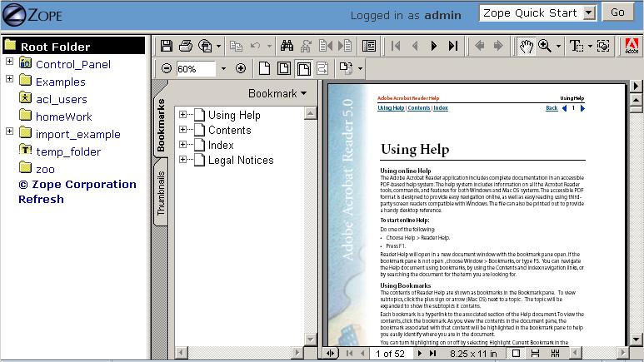
Task: Click the Previous Highlight icon
Action: click(x=326, y=46)
